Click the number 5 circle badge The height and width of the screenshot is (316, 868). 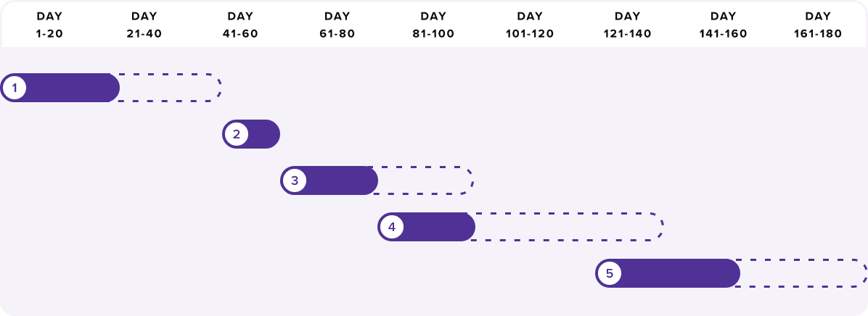click(610, 273)
